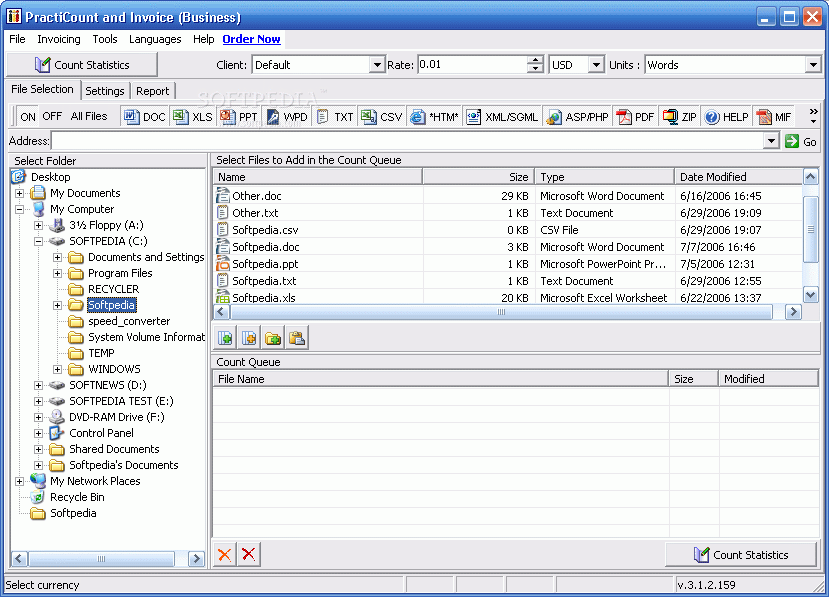
Task: Open the USD currency dropdown
Action: click(x=596, y=65)
